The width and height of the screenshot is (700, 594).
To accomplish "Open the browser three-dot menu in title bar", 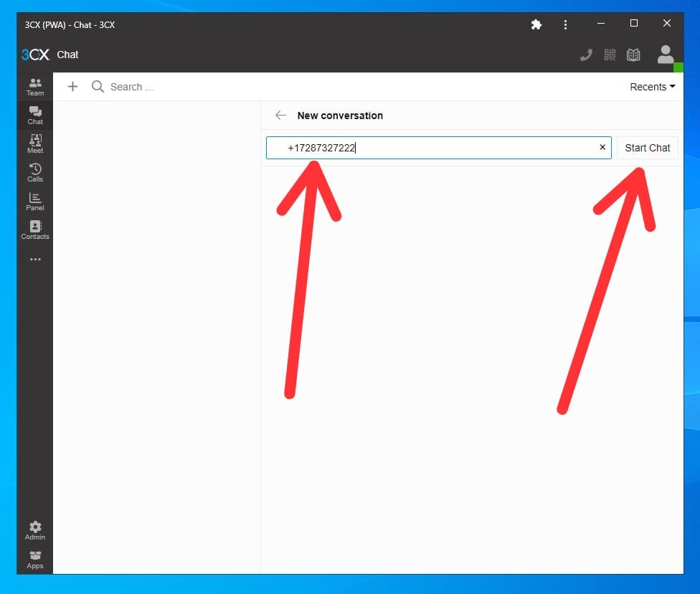I will 565,24.
